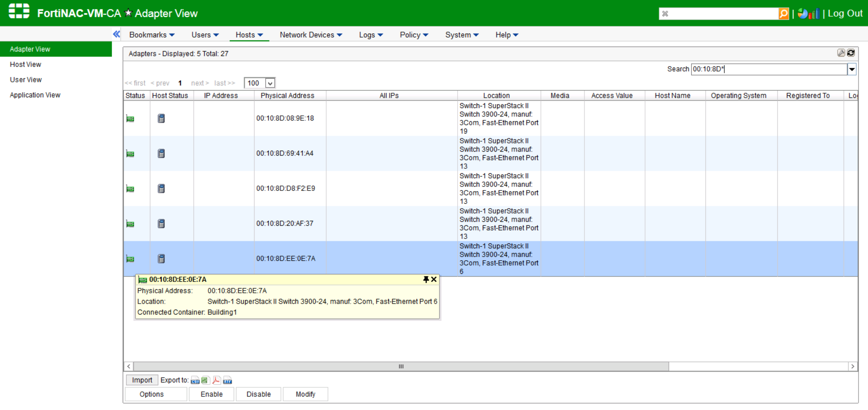Screen dimensions: 868x410
Task: Open the Policy menu
Action: [x=414, y=35]
